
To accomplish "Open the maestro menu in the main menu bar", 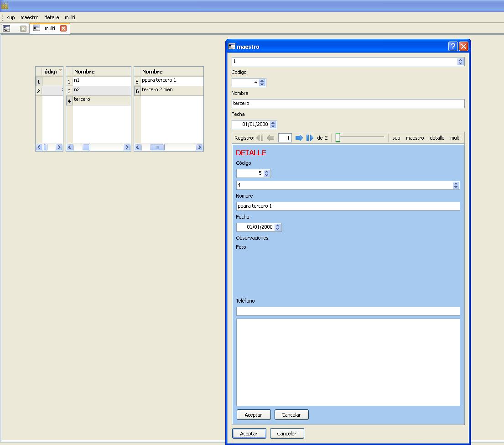I will click(30, 17).
